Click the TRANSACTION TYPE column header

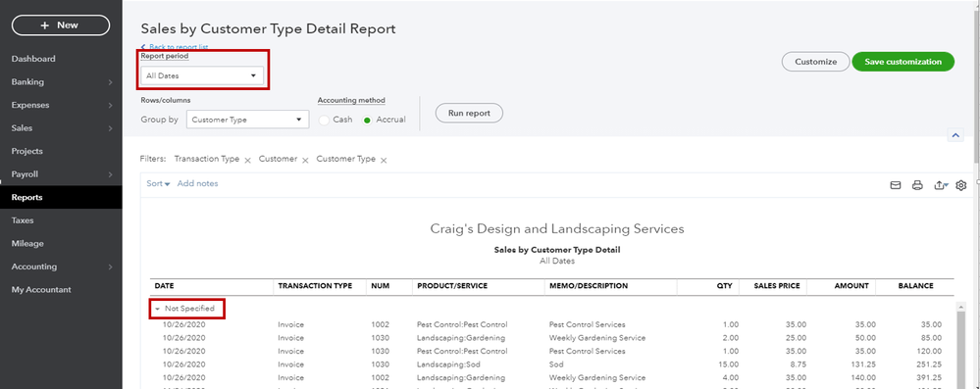[x=315, y=286]
